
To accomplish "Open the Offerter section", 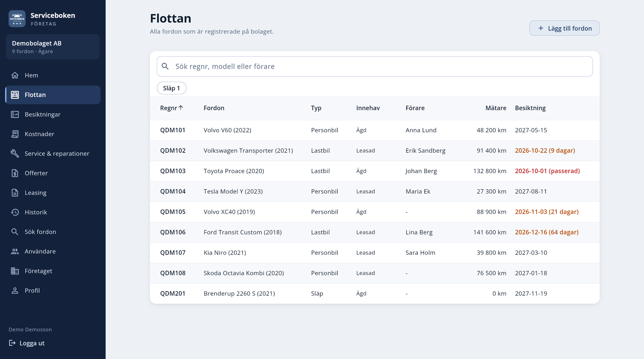I will (x=53, y=173).
